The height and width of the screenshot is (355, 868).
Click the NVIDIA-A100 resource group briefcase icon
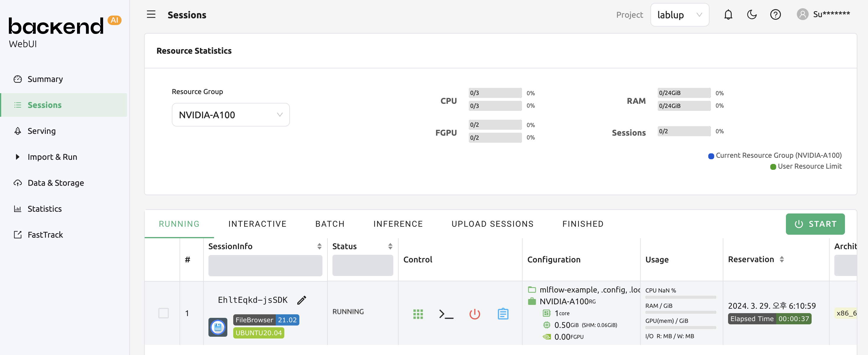pos(532,301)
